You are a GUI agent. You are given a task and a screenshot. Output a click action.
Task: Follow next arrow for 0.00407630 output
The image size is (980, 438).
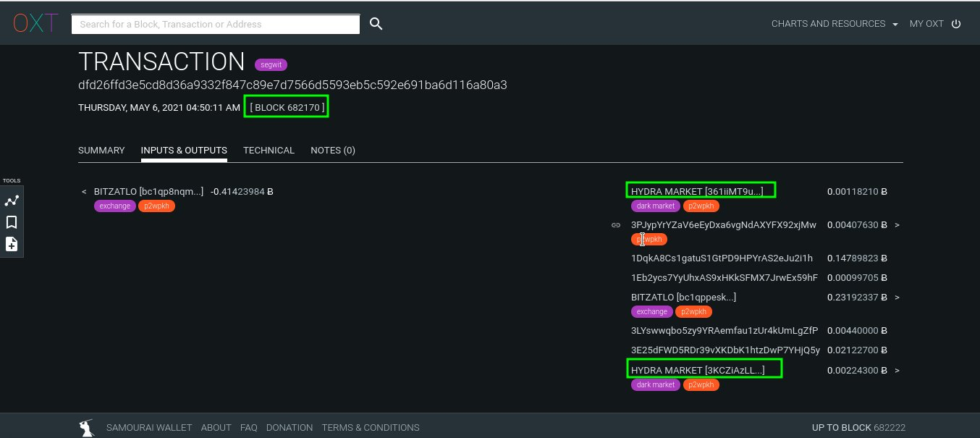coord(897,225)
